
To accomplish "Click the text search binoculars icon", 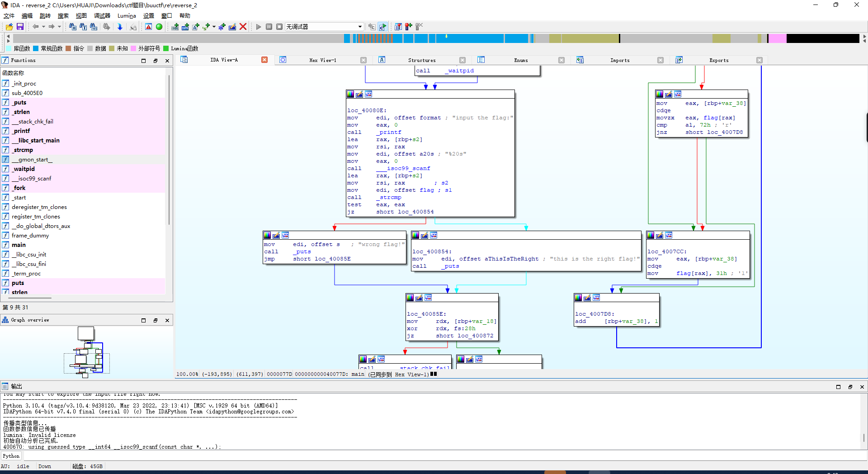I will pyautogui.click(x=83, y=27).
